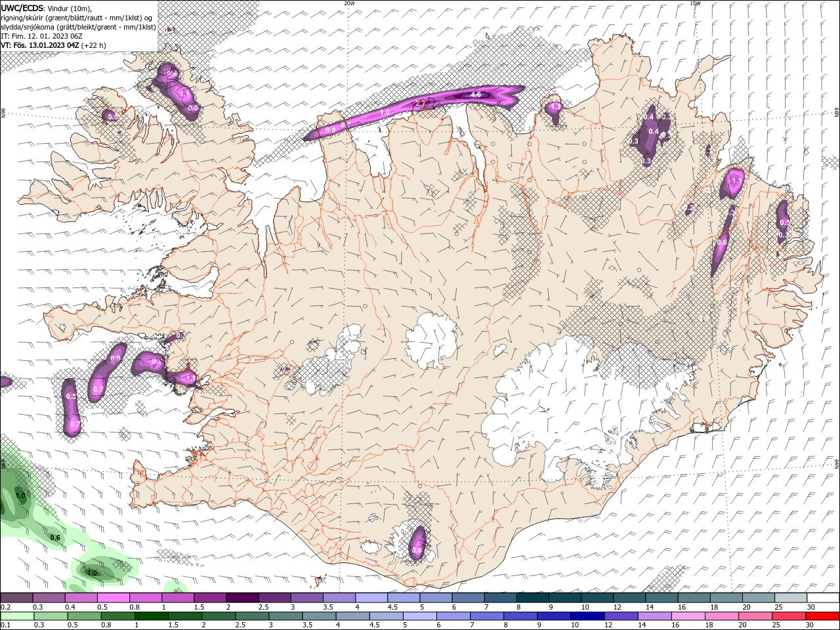The width and height of the screenshot is (840, 630).
Task: Click the dark green rain swatch between 1 and 1.5
Action: 151,616
